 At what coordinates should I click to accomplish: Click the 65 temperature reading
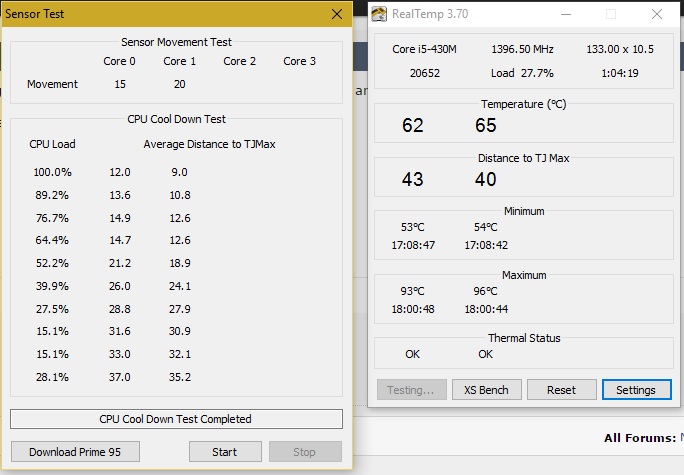click(x=486, y=126)
